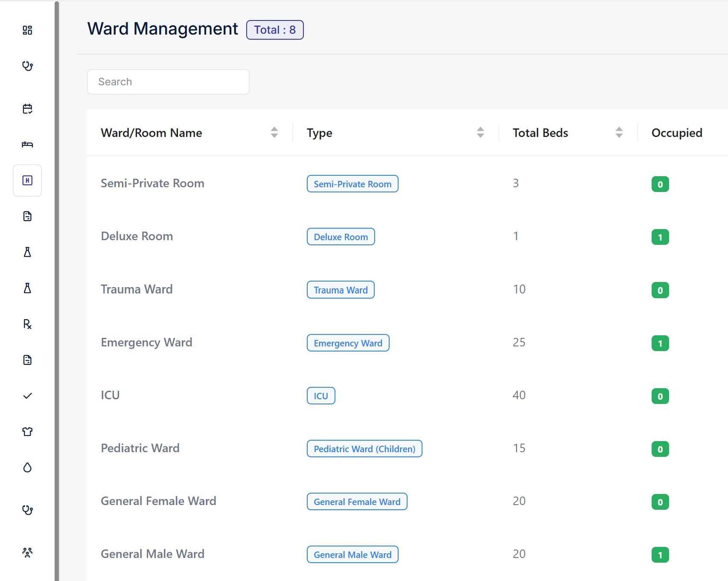Viewport: 728px width, 581px height.
Task: Open the shirt laundry icon in sidebar
Action: pos(27,432)
